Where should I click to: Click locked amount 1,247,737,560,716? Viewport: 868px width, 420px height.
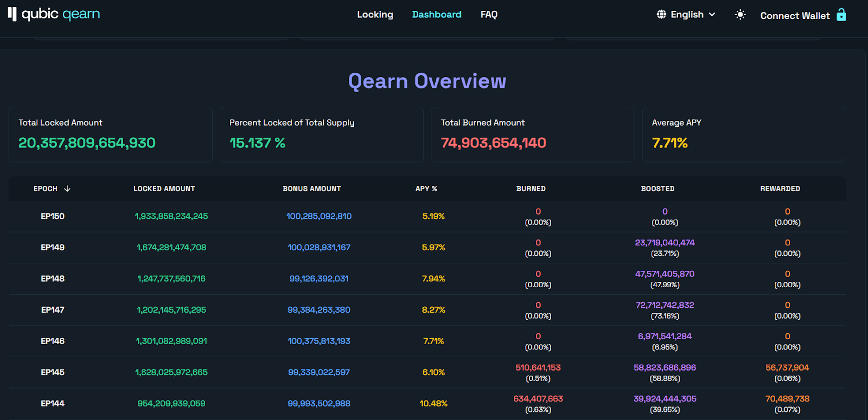tap(171, 279)
